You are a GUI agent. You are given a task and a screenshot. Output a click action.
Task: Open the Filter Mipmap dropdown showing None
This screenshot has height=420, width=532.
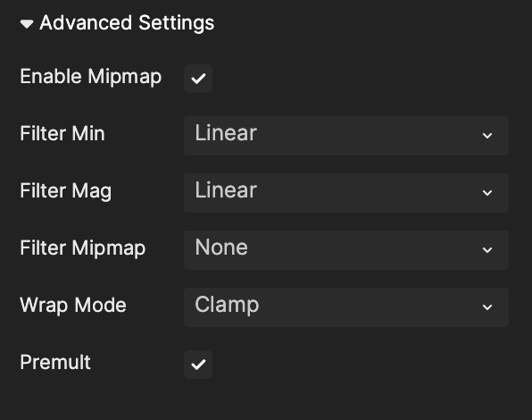point(346,250)
